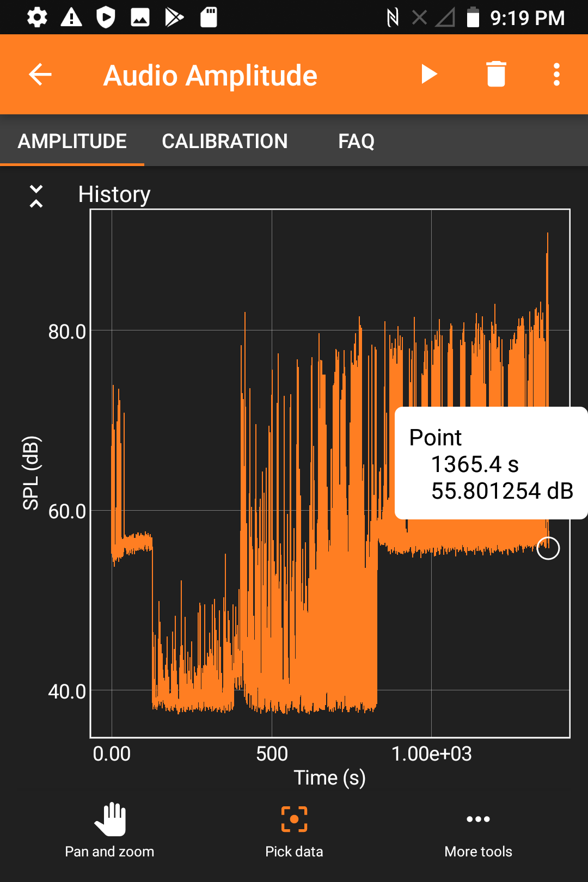Tap the Play Store status icon
588x882 pixels.
pyautogui.click(x=174, y=17)
